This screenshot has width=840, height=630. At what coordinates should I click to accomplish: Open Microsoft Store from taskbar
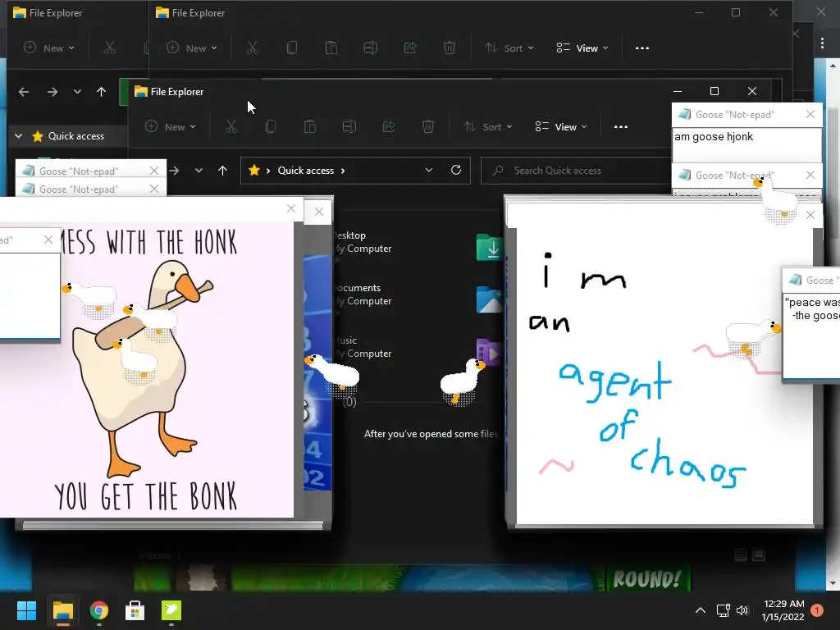135,610
